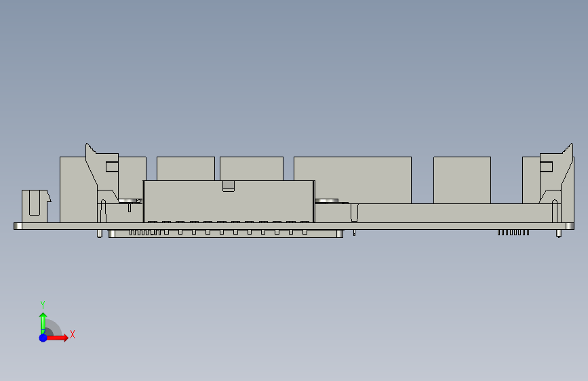Click the blue Z axis ball on triad

click(x=43, y=338)
